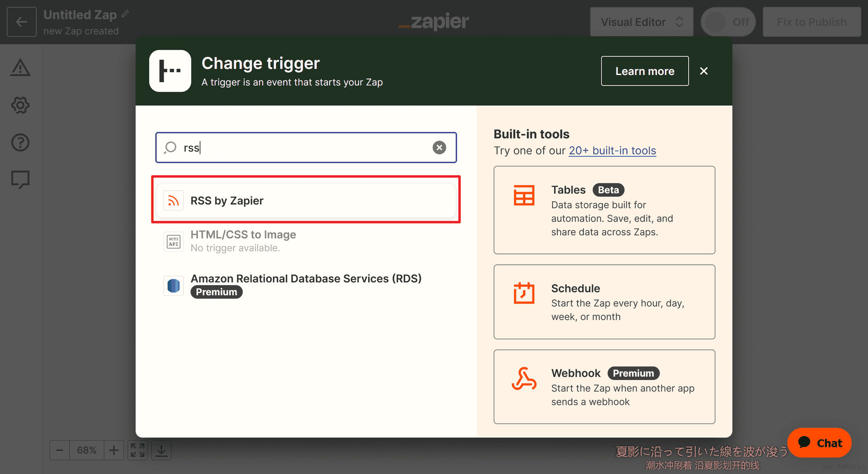Click the Schedule calendar icon
This screenshot has width=868, height=474.
coord(524,293)
